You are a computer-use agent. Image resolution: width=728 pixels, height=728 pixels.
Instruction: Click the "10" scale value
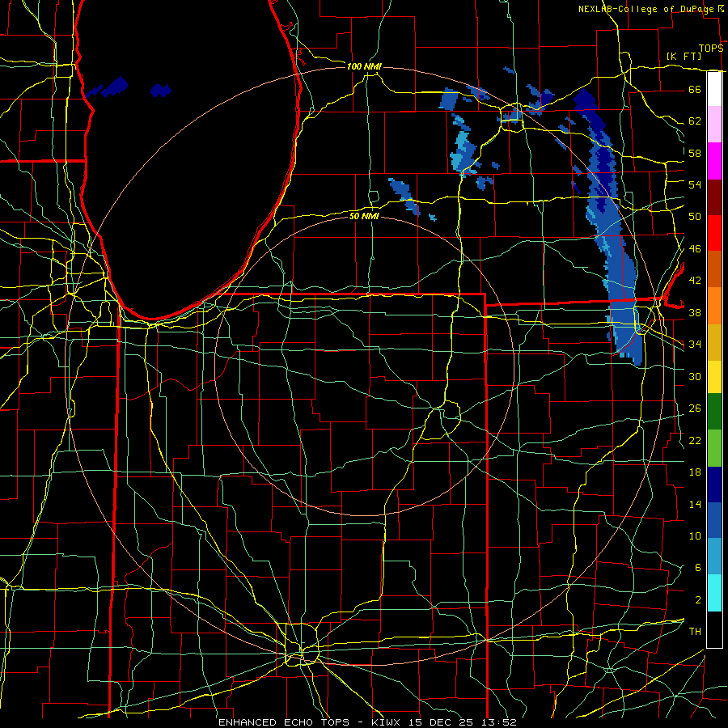(x=695, y=535)
